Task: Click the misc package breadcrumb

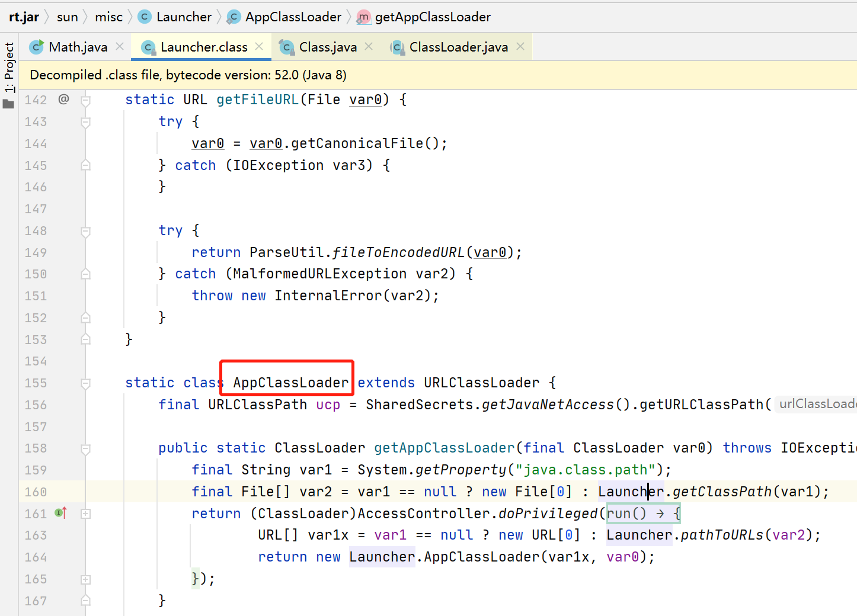Action: 108,17
